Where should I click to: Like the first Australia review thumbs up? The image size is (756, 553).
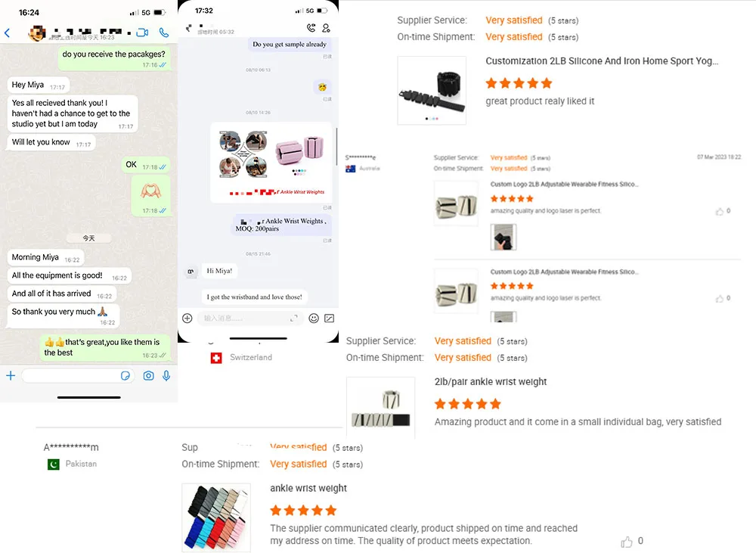point(720,211)
